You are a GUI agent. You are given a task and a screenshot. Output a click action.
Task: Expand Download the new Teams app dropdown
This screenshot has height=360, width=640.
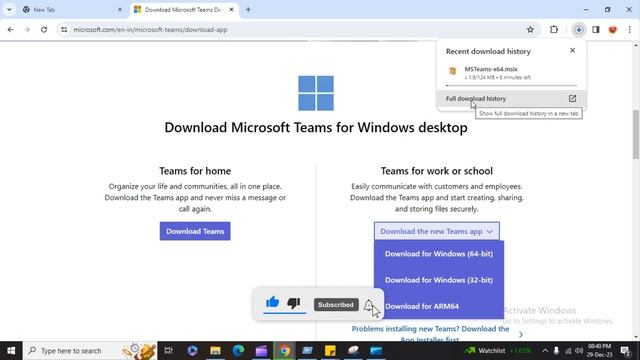tap(437, 231)
